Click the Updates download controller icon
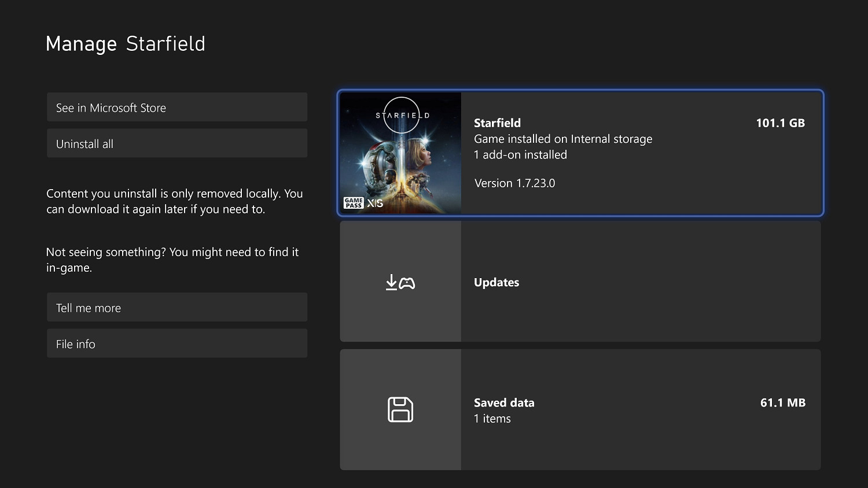This screenshot has width=868, height=488. click(400, 282)
